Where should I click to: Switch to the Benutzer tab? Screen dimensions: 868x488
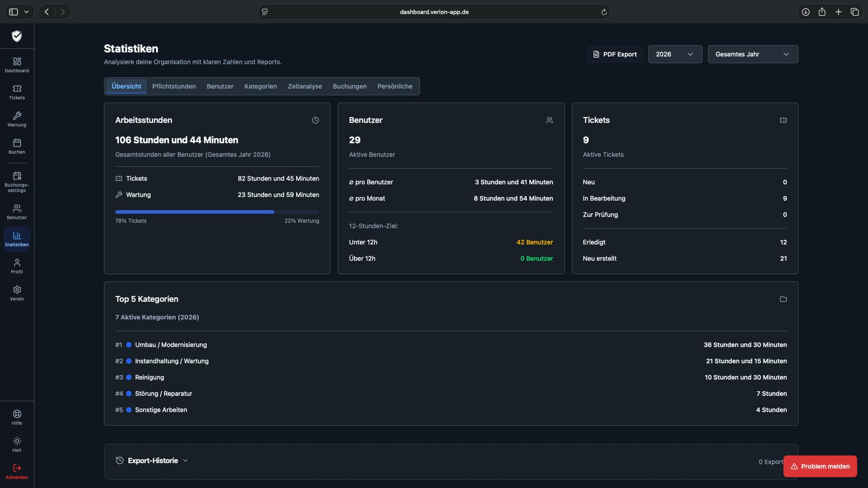click(x=220, y=86)
